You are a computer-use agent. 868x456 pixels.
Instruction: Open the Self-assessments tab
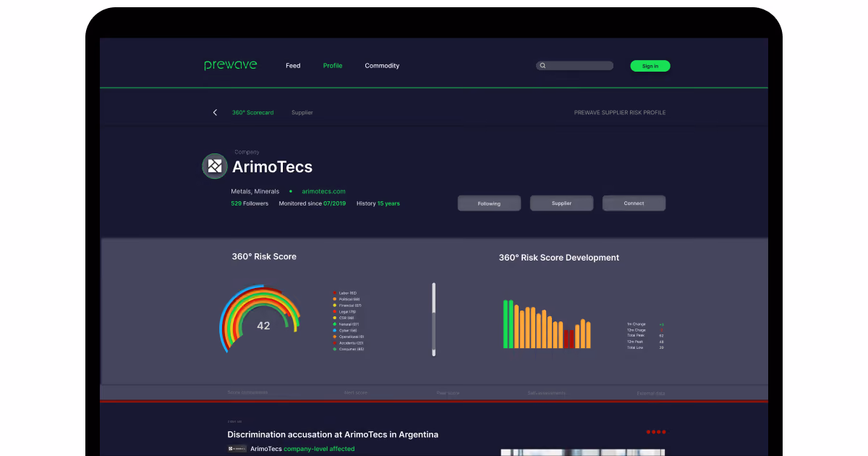point(547,392)
